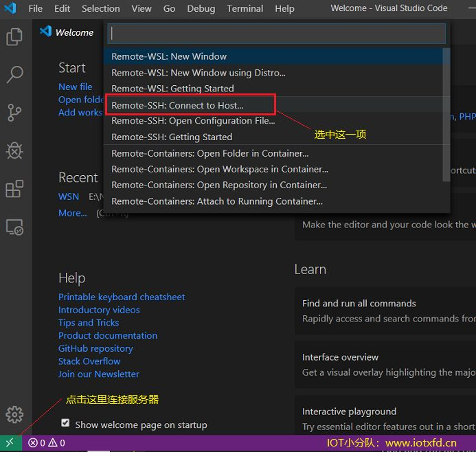Viewport: 476px width, 452px height.
Task: Click Interface overview card
Action: (x=385, y=365)
